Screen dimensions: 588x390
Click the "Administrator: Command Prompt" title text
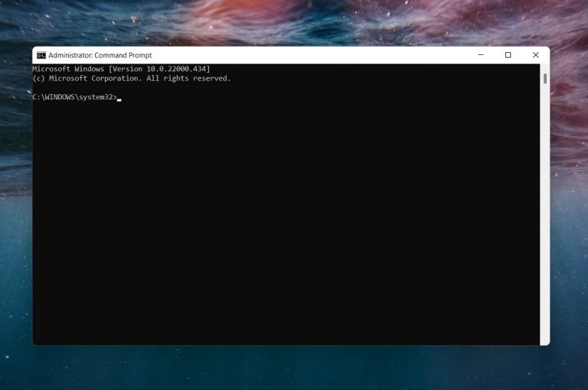tap(100, 55)
